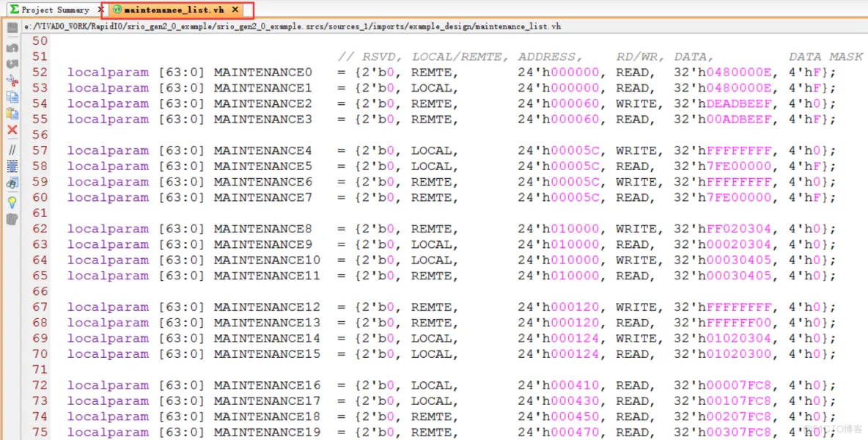868x440 pixels.
Task: Click the 24'h000410 address value
Action: coord(559,385)
